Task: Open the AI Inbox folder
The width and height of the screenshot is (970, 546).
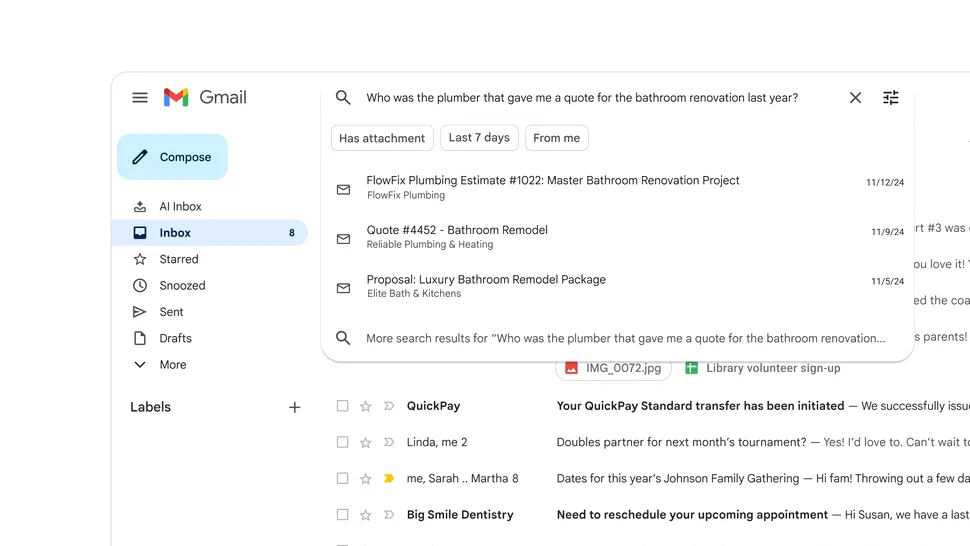Action: 210,207
